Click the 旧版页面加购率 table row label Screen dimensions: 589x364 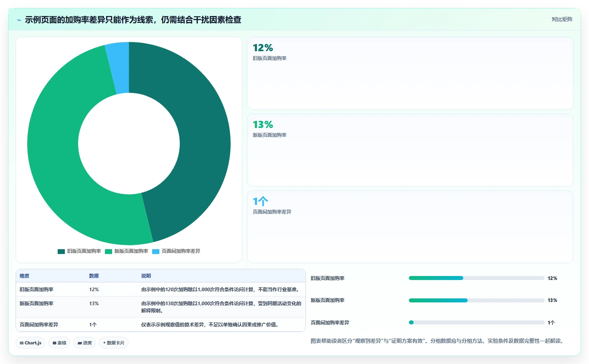(x=36, y=290)
